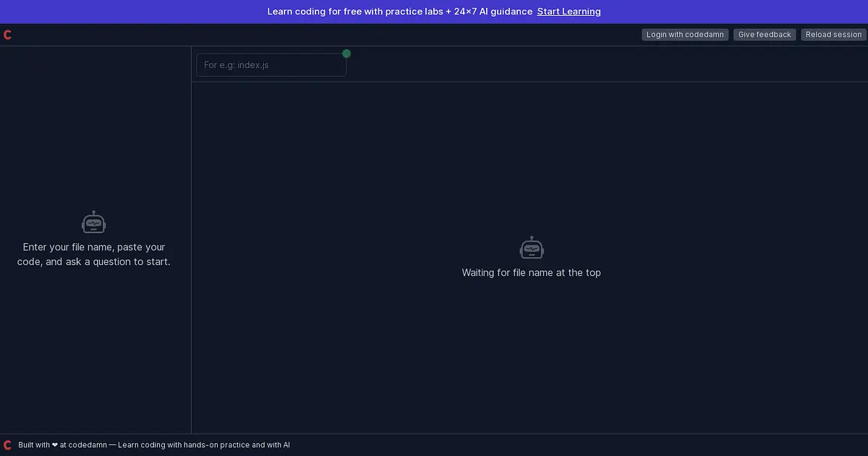868x456 pixels.
Task: Click the footer 'Built with' text
Action: 34,445
